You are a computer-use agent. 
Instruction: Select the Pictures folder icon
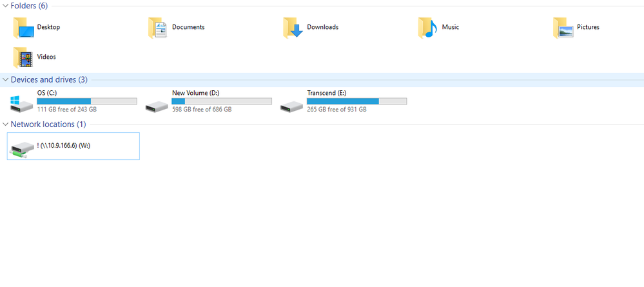pos(563,28)
